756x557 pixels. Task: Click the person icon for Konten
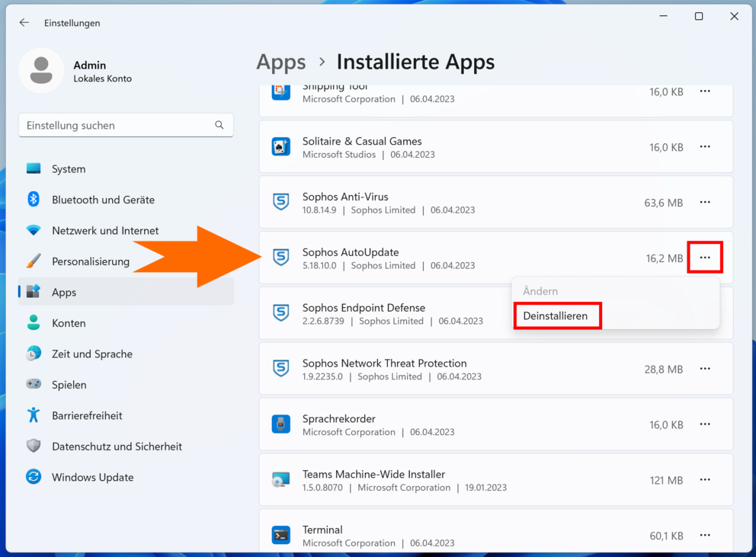(34, 322)
